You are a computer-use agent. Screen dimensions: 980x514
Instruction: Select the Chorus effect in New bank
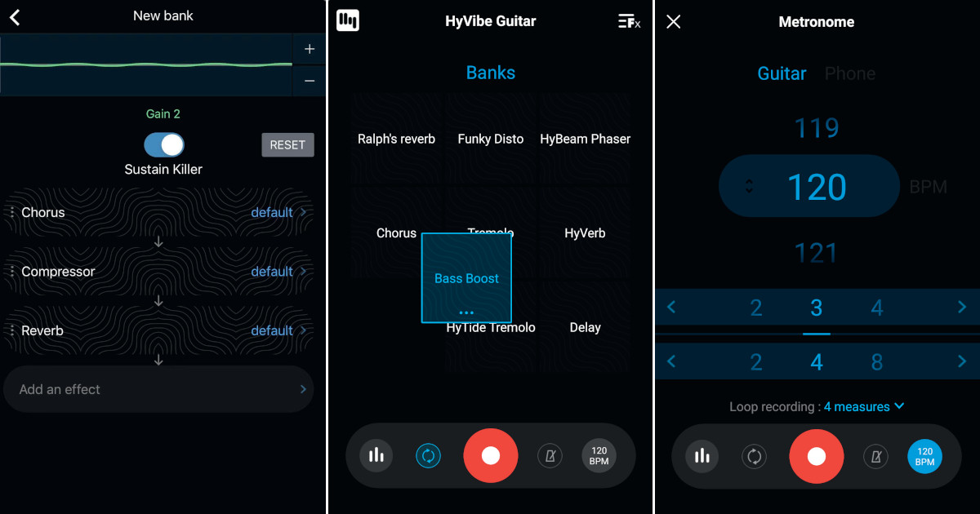(43, 212)
